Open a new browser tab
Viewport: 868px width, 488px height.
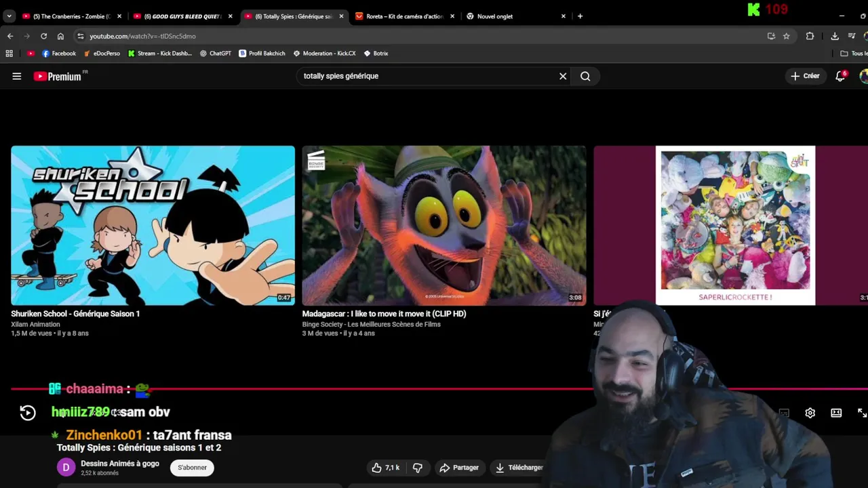point(580,16)
